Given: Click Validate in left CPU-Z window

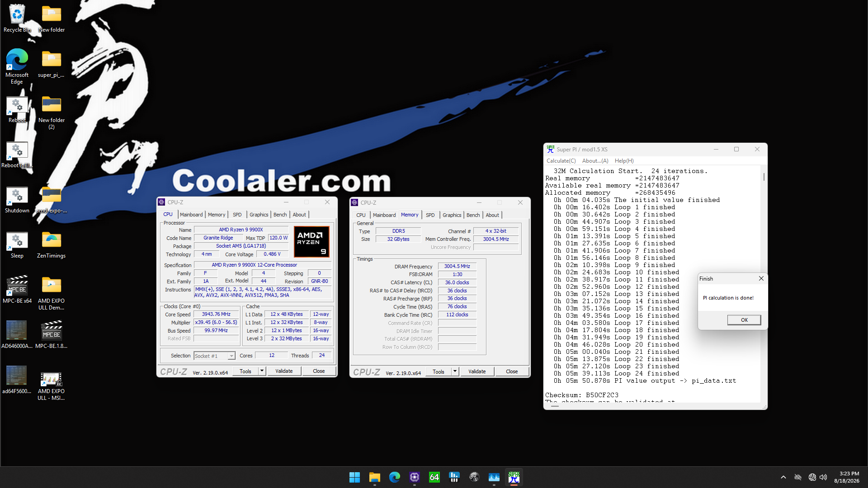Looking at the screenshot, I should (x=284, y=371).
